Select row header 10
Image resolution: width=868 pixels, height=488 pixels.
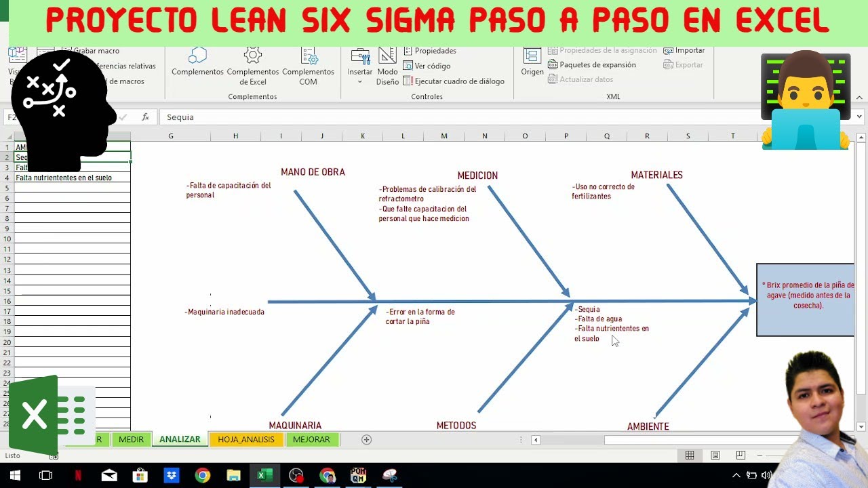click(x=7, y=239)
